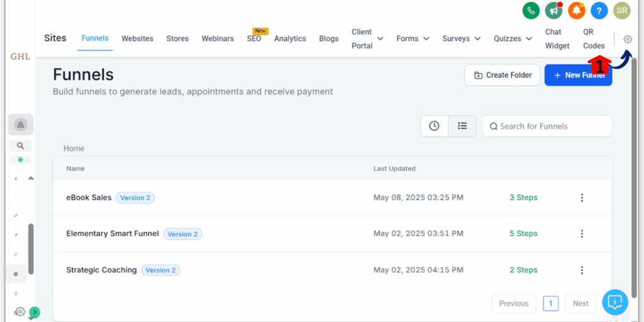
Task: Open Sites settings gear beside QR Codes
Action: tap(627, 39)
